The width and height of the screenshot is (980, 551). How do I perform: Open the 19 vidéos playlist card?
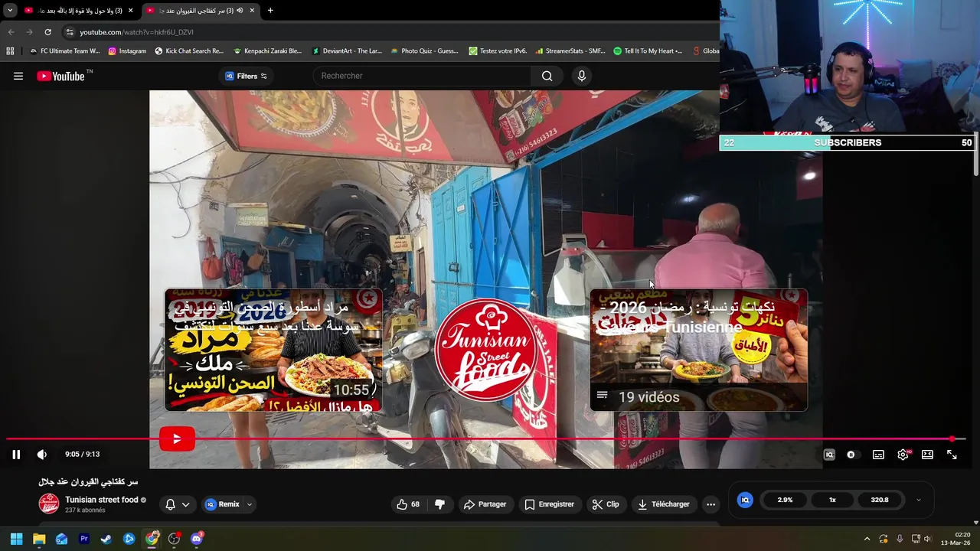pyautogui.click(x=698, y=350)
